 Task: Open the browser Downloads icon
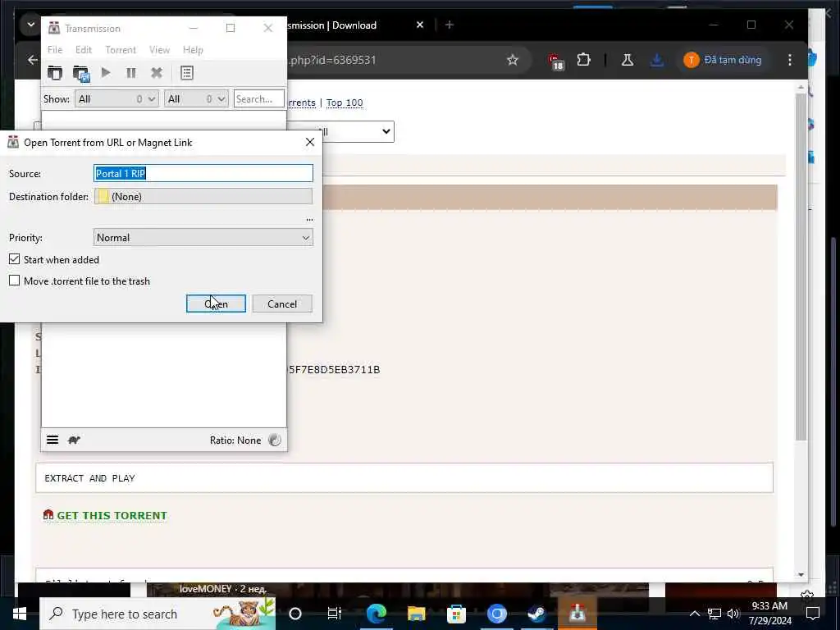coord(657,60)
